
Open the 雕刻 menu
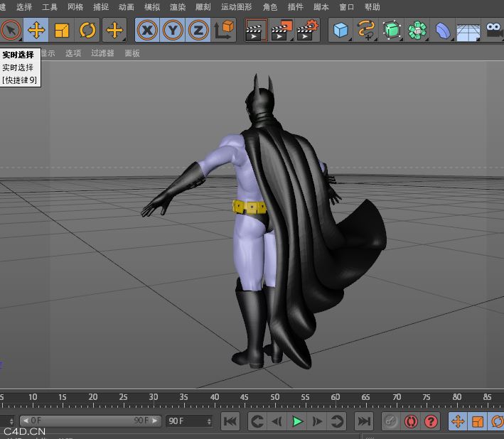point(203,7)
